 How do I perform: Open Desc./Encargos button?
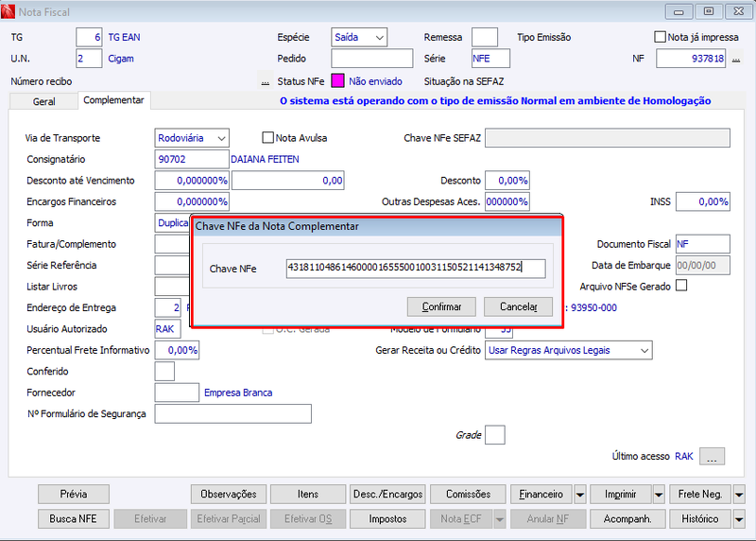(387, 495)
